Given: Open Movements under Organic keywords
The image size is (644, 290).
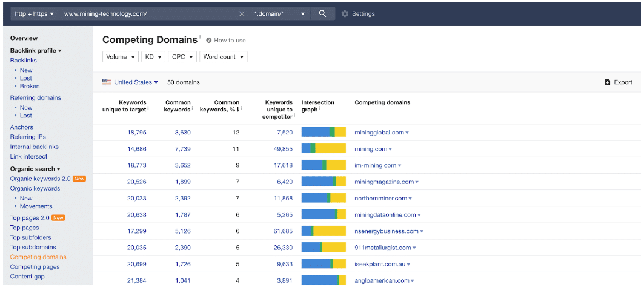Looking at the screenshot, I should [x=36, y=206].
